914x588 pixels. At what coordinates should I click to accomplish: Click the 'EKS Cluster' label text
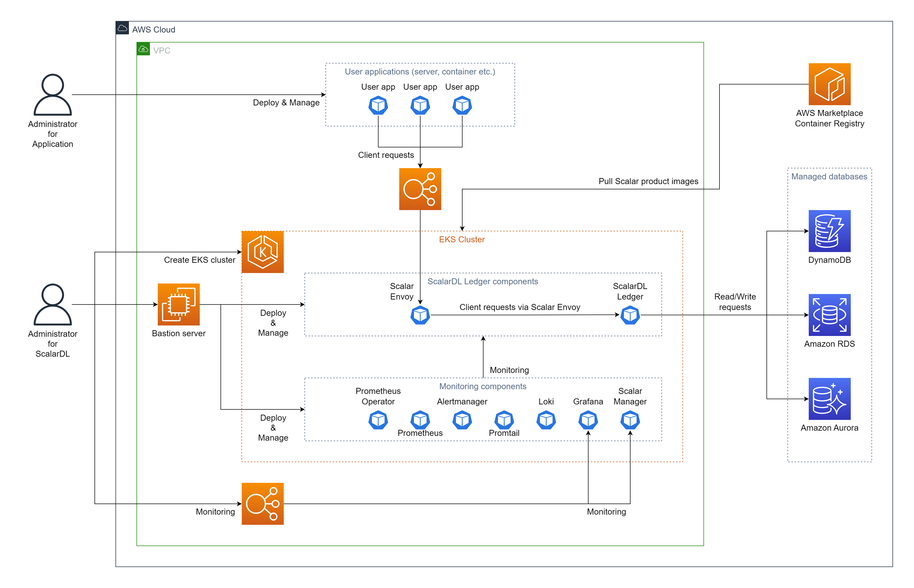tap(461, 239)
